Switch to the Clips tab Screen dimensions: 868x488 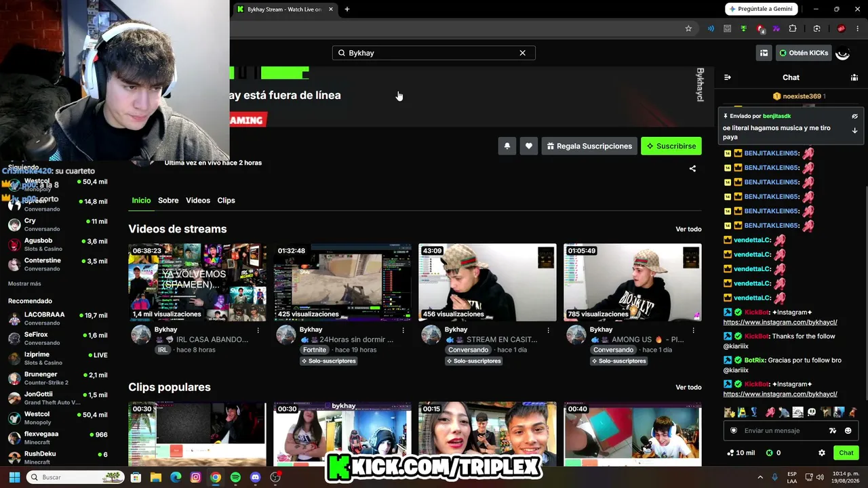[x=226, y=201]
